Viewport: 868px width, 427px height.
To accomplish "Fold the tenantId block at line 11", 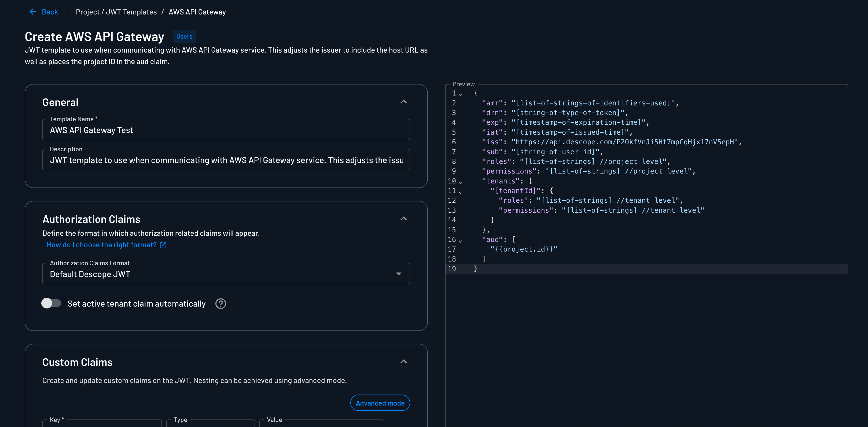I will [461, 192].
